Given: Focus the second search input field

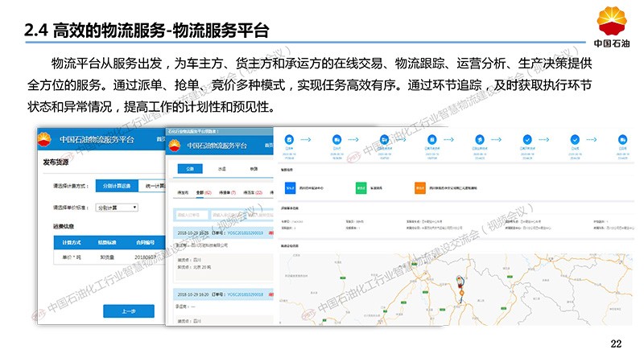Looking at the screenshot, I should pos(228,215).
